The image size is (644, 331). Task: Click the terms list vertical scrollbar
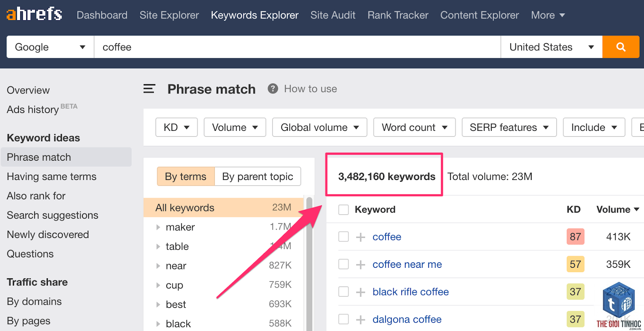point(309,264)
